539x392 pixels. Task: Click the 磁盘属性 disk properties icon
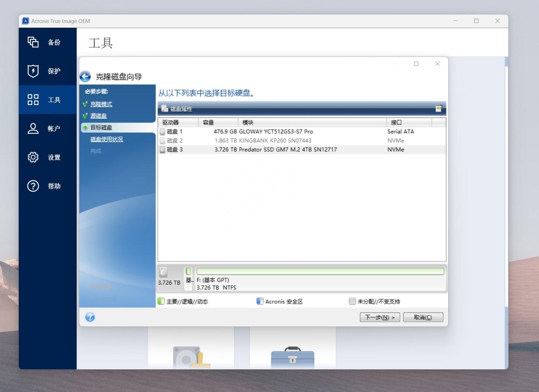[x=165, y=109]
